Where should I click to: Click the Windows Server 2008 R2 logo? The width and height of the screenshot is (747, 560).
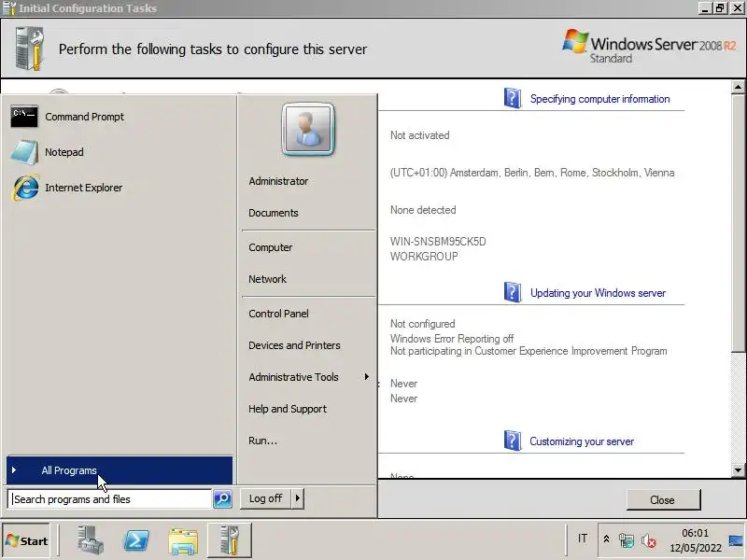649,47
